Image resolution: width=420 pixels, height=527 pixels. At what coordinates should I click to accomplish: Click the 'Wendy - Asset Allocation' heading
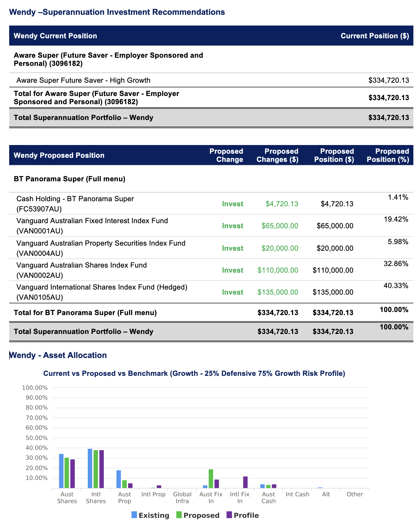click(x=58, y=355)
